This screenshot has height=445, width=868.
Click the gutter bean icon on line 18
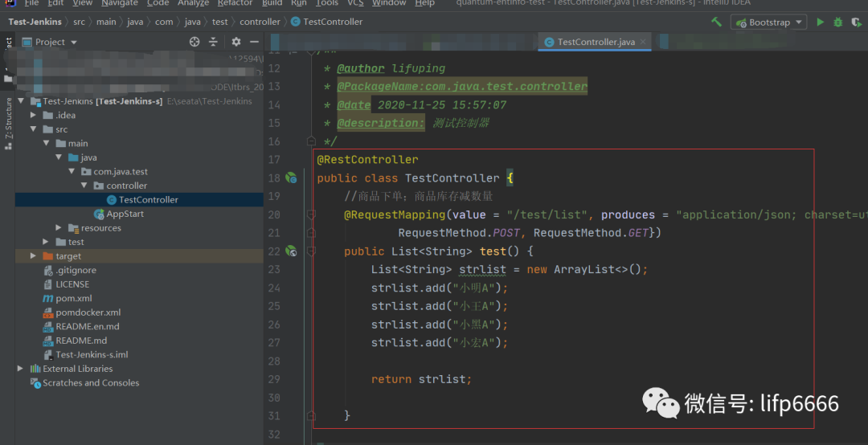(291, 178)
